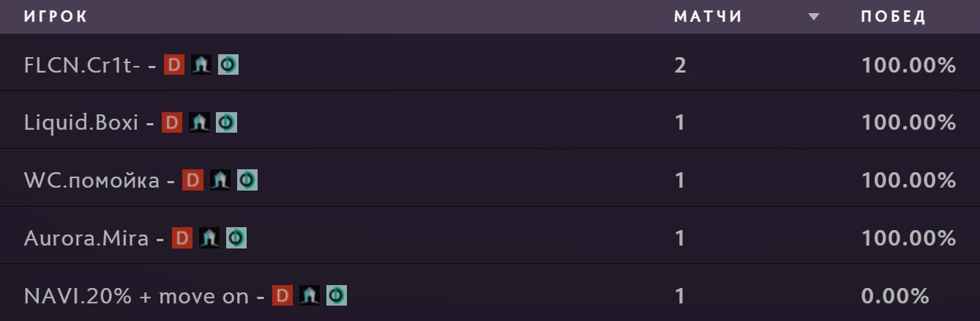Viewport: 980px width, 321px height.
Task: Sort by the ПОБЕД column header
Action: [x=894, y=17]
